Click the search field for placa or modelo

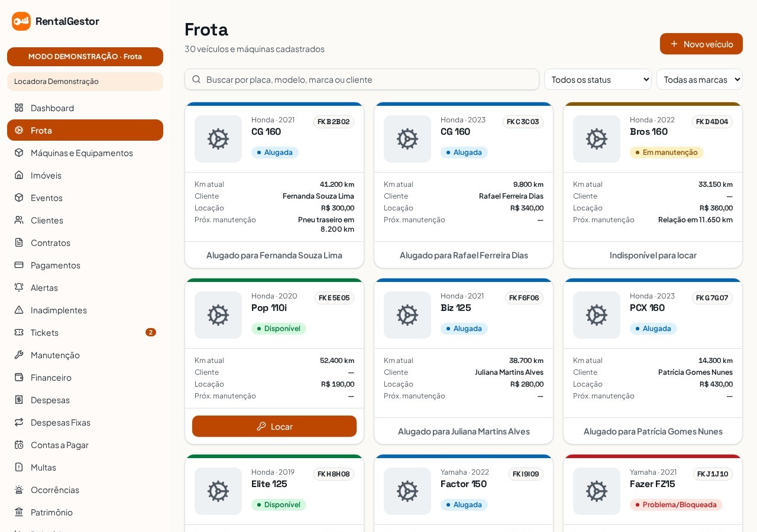click(362, 79)
